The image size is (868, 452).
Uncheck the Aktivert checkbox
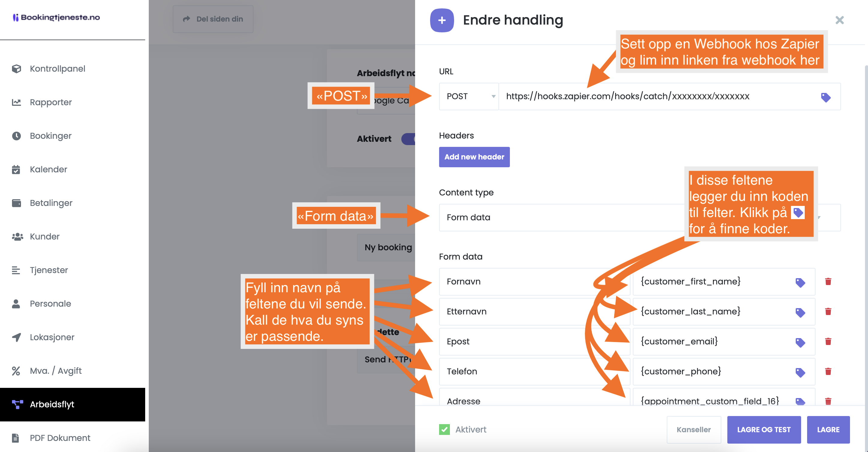(444, 430)
